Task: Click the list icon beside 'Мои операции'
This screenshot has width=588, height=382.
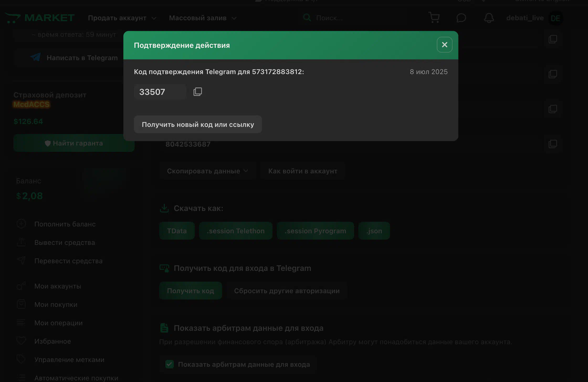Action: click(x=21, y=322)
